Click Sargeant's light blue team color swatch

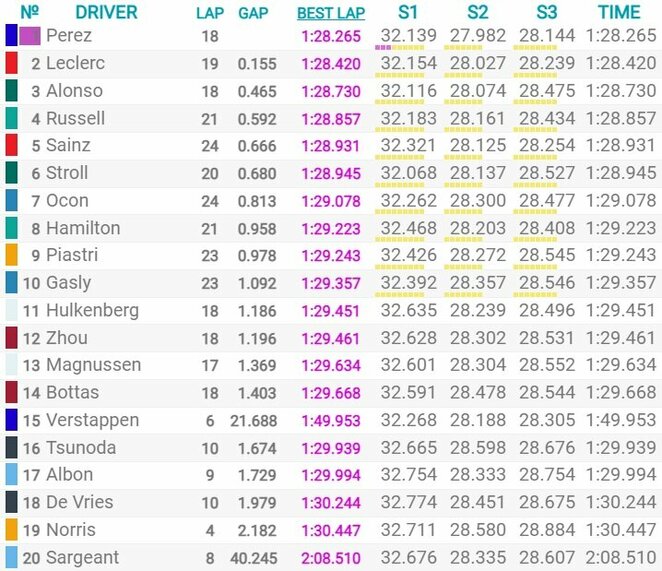point(11,557)
